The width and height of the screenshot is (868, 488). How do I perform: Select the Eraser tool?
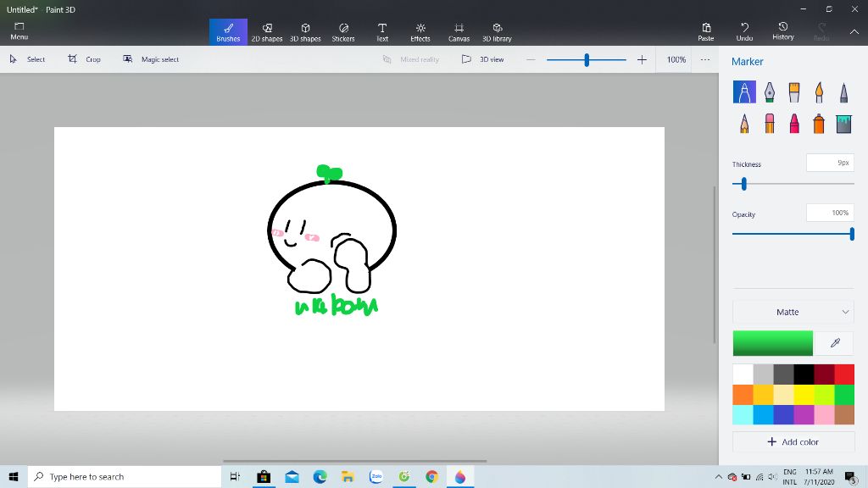pos(770,124)
